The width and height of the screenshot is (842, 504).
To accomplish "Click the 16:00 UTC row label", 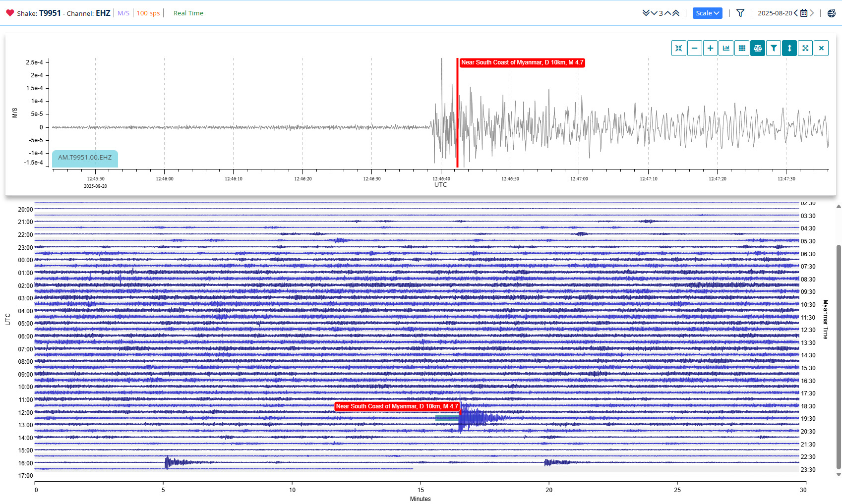I will coord(25,463).
